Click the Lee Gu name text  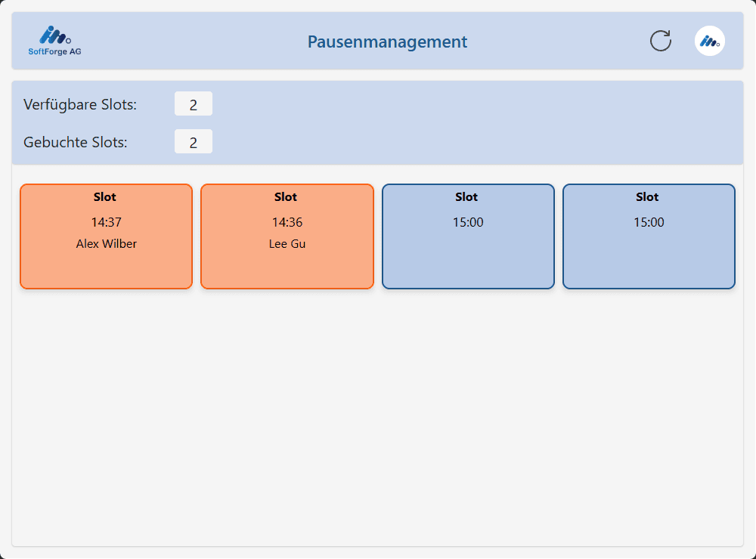point(287,244)
